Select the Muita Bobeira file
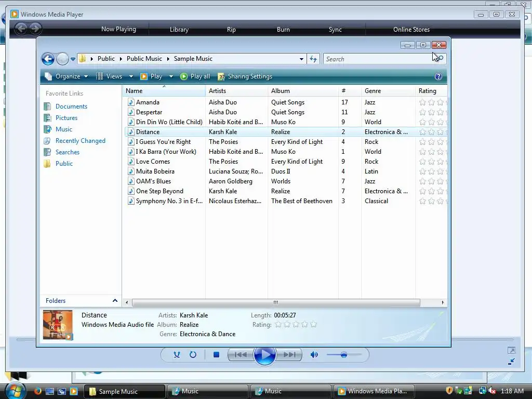 155,171
